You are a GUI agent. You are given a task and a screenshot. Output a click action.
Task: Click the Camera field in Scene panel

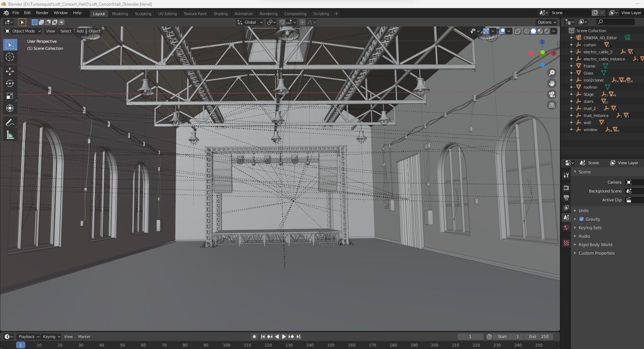tap(634, 182)
